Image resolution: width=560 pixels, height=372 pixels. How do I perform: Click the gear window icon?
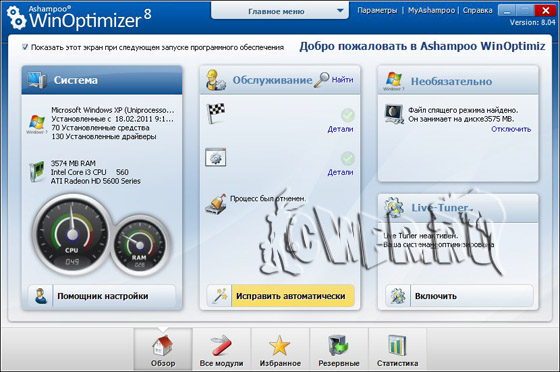[215, 157]
